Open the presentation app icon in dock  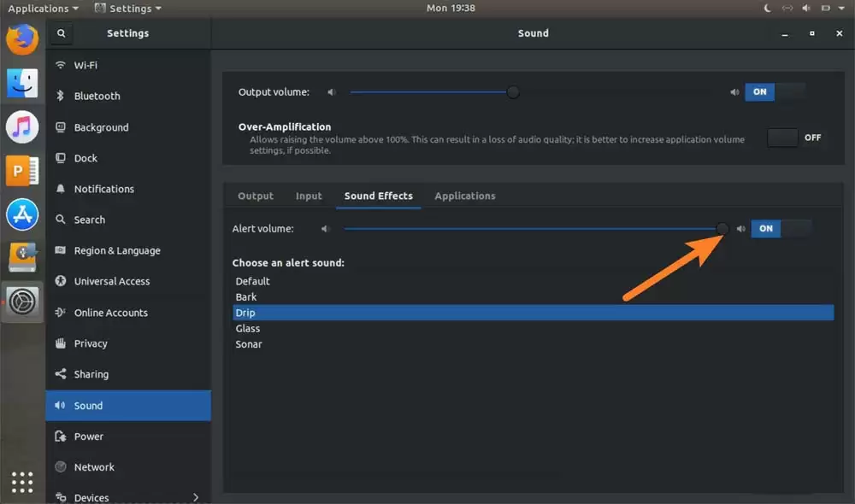point(22,171)
